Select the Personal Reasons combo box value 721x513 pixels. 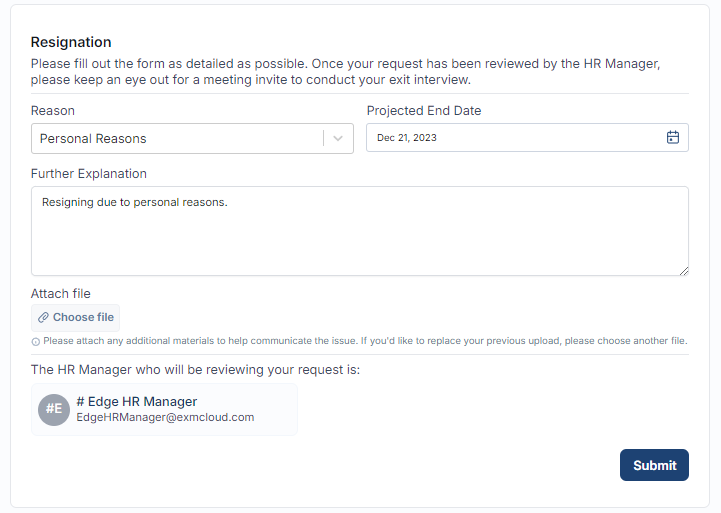[x=93, y=139]
